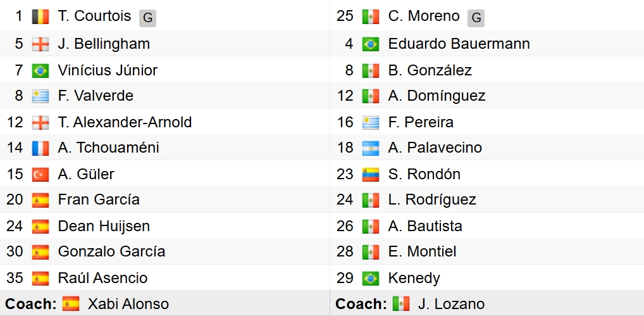Select Kenedy from the lineup
Image resolution: width=644 pixels, height=316 pixels.
click(x=414, y=278)
